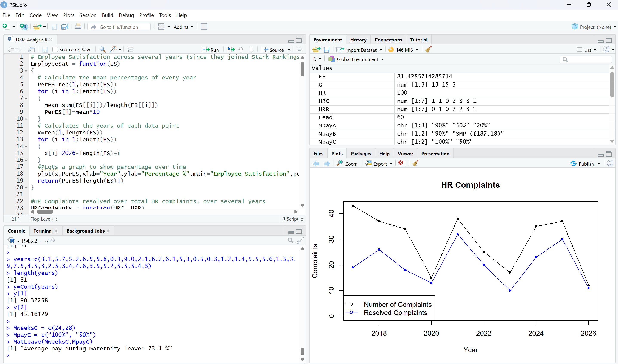Image resolution: width=618 pixels, height=364 pixels.
Task: Click the Zoom plot button
Action: click(x=347, y=164)
